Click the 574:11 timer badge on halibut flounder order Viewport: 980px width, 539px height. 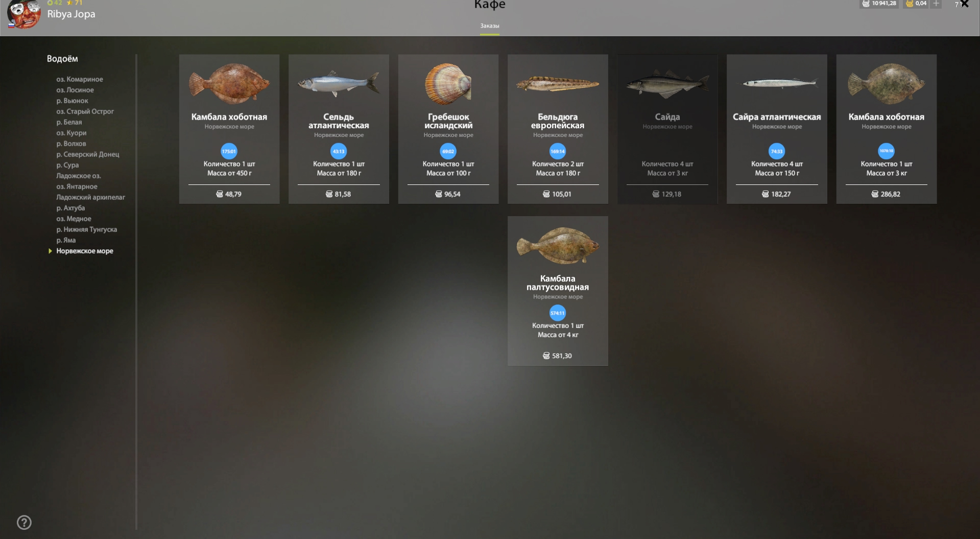[558, 313]
